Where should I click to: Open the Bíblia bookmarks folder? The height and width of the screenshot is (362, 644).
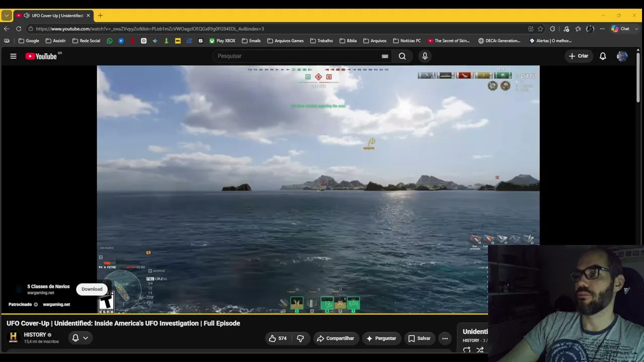(348, 41)
